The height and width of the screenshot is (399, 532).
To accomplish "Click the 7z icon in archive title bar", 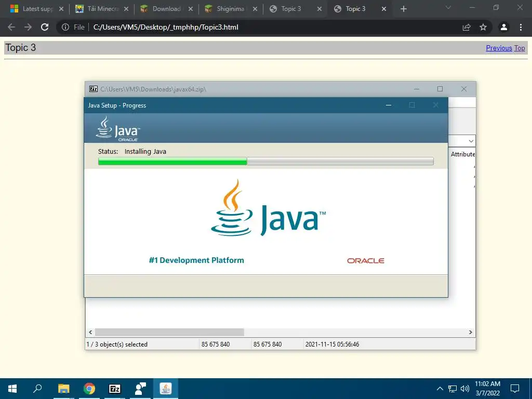I will 94,89.
